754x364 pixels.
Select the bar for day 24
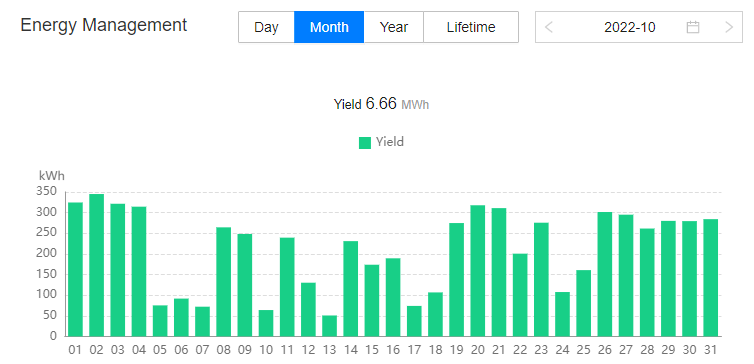pos(562,314)
